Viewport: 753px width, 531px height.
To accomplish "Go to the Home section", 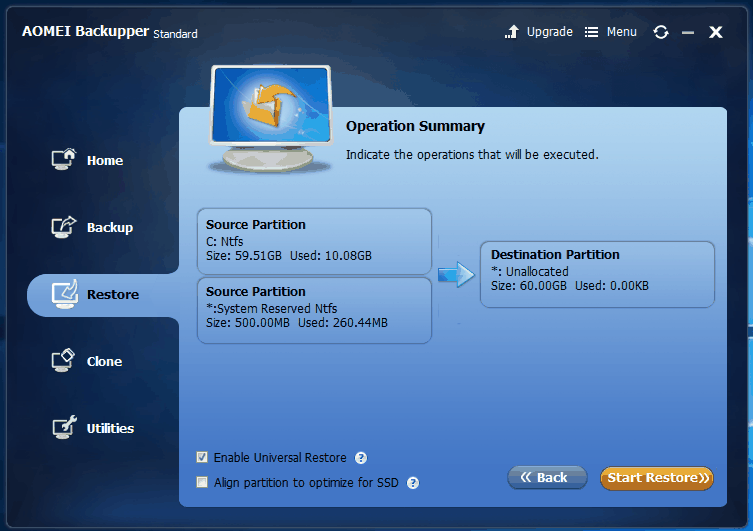I will click(105, 160).
